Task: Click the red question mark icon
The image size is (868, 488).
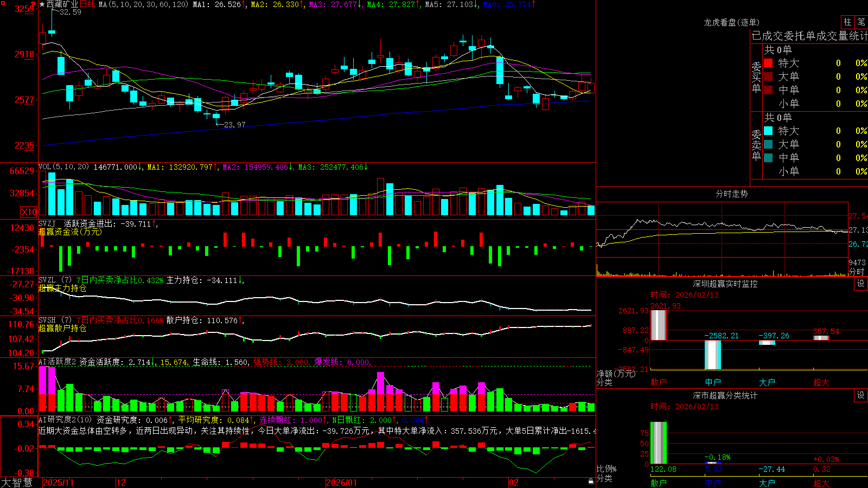Action: pyautogui.click(x=33, y=4)
